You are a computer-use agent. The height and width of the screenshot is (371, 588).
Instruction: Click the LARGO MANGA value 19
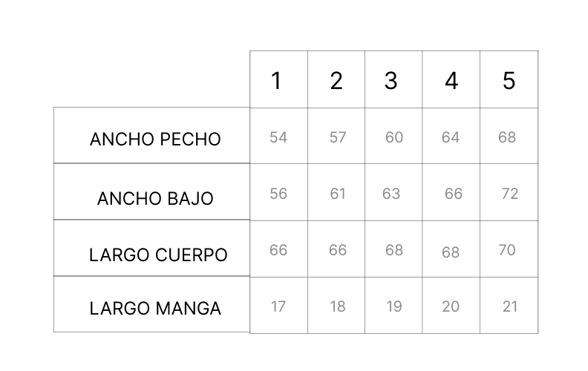394,306
